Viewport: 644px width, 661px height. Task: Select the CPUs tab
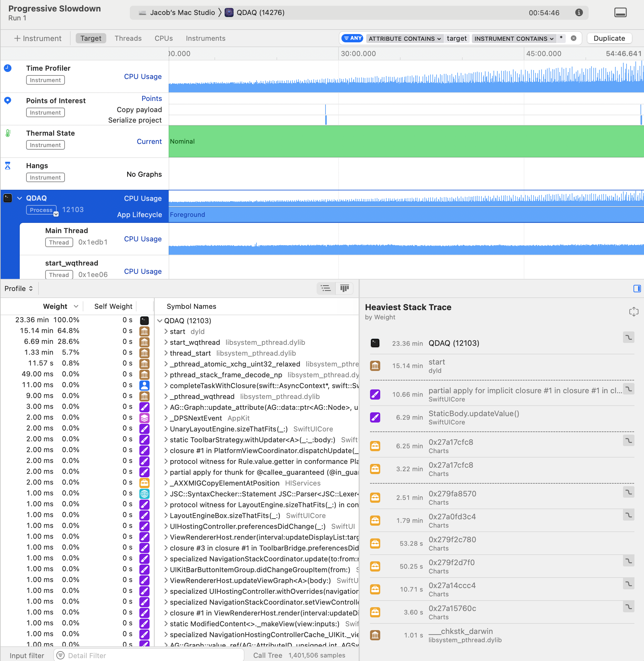click(164, 38)
